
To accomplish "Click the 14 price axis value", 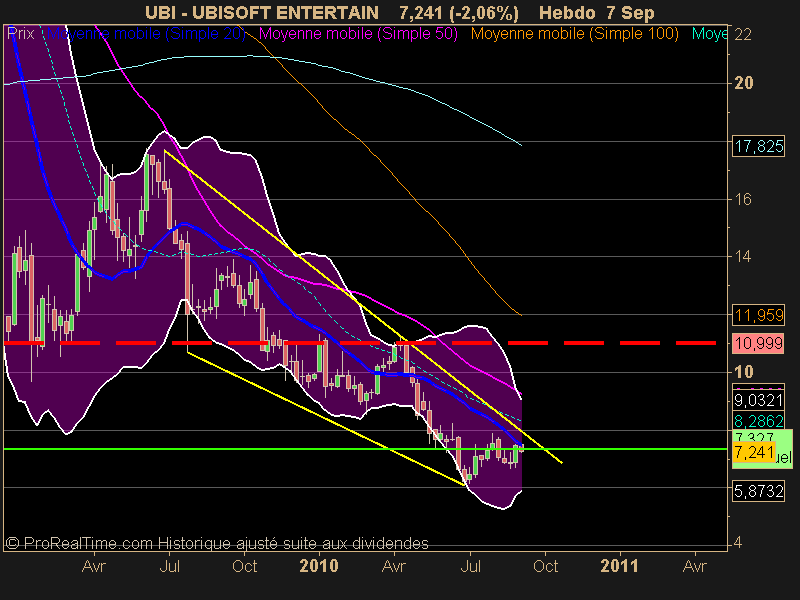I will (743, 256).
